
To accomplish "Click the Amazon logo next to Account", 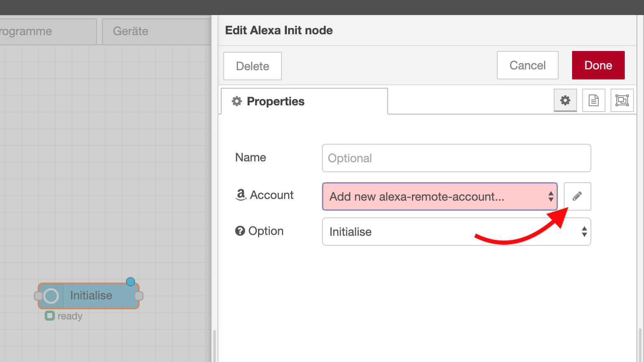I will [x=241, y=195].
